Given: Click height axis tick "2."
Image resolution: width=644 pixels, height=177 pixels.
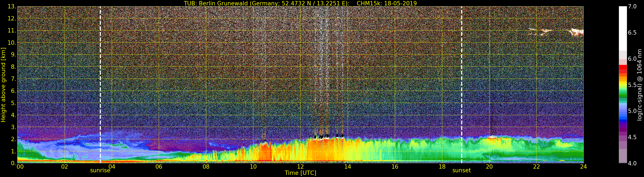Looking at the screenshot, I should click(14, 139).
